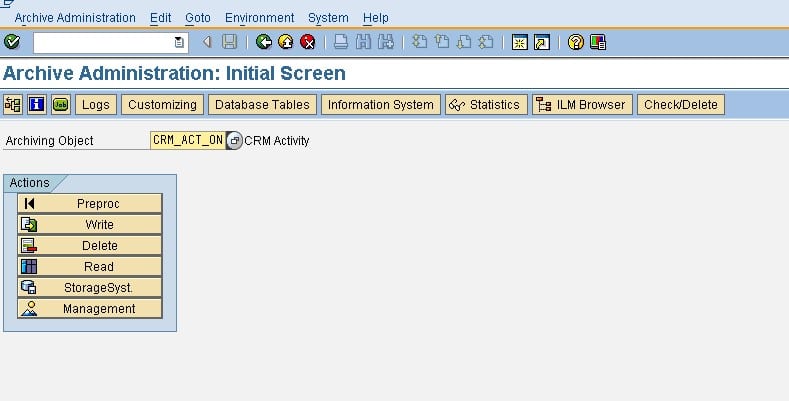
Task: Click the Archiving Object input field
Action: tap(187, 141)
